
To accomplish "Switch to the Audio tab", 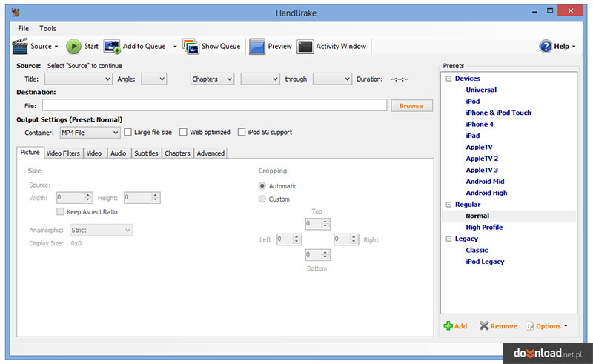I will (x=119, y=153).
